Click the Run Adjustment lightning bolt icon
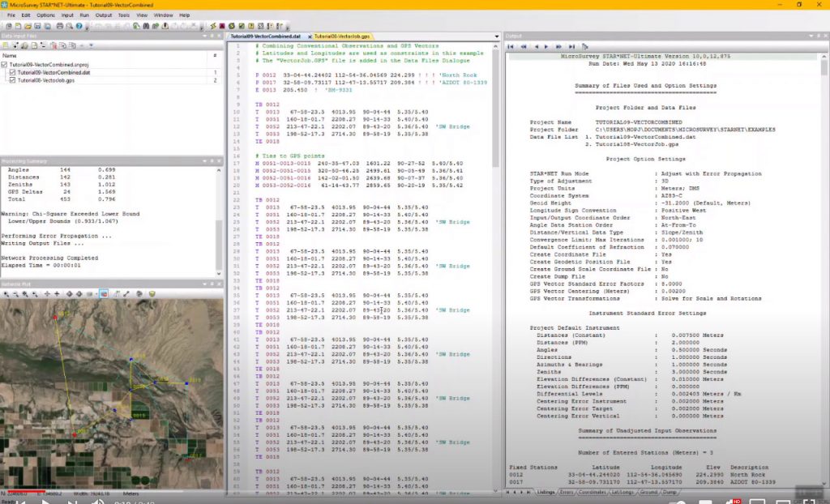830x504 pixels. coord(213,26)
